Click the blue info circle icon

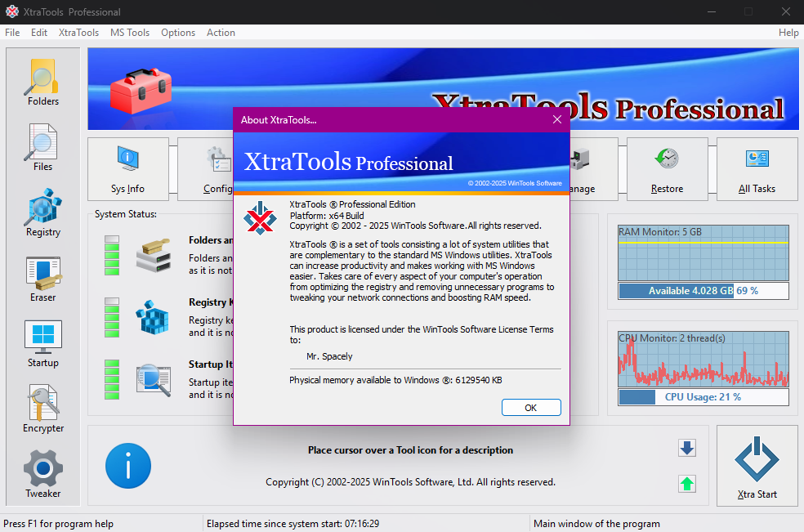tap(128, 466)
